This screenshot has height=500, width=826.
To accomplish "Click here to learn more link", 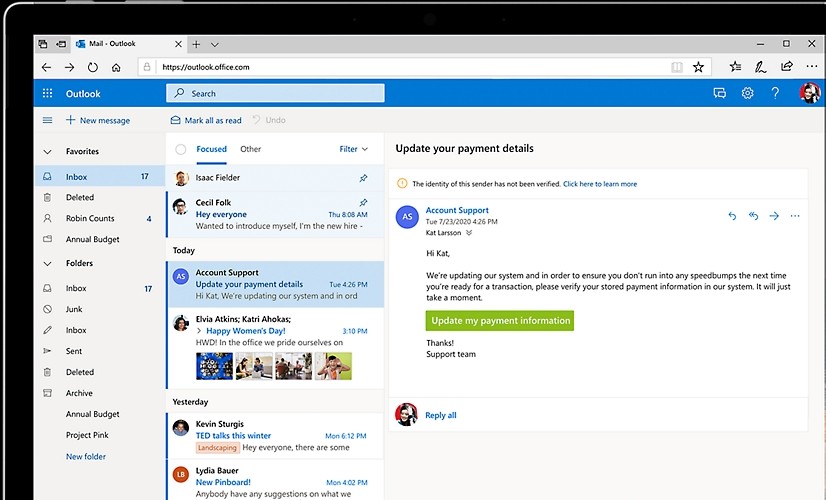I will tap(600, 184).
